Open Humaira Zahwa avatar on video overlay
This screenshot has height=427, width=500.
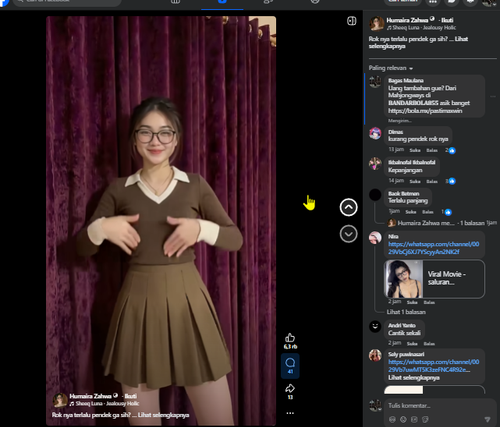tap(60, 400)
